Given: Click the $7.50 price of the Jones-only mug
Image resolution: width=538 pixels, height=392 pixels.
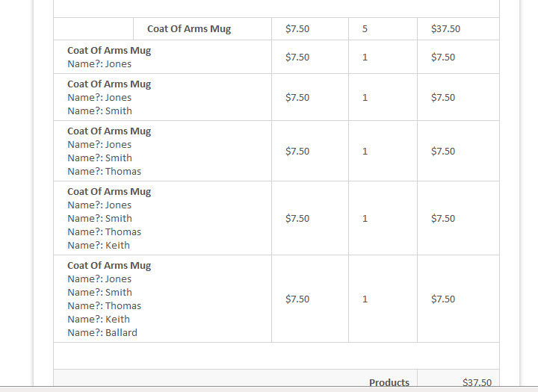Looking at the screenshot, I should (297, 57).
